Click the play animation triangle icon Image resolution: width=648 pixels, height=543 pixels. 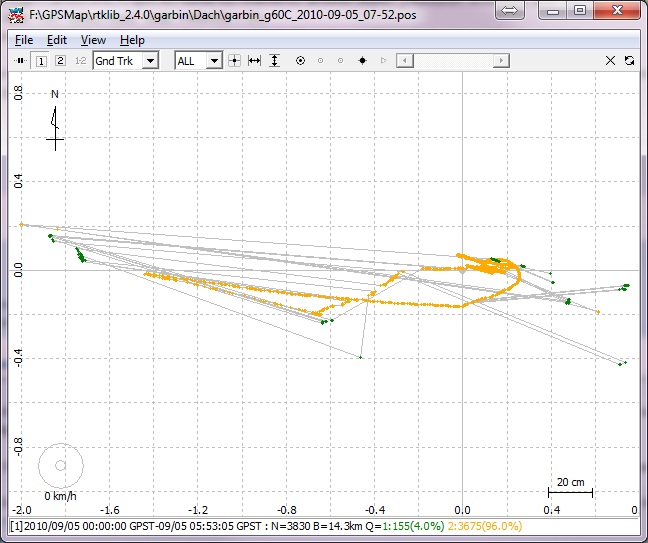pyautogui.click(x=383, y=61)
